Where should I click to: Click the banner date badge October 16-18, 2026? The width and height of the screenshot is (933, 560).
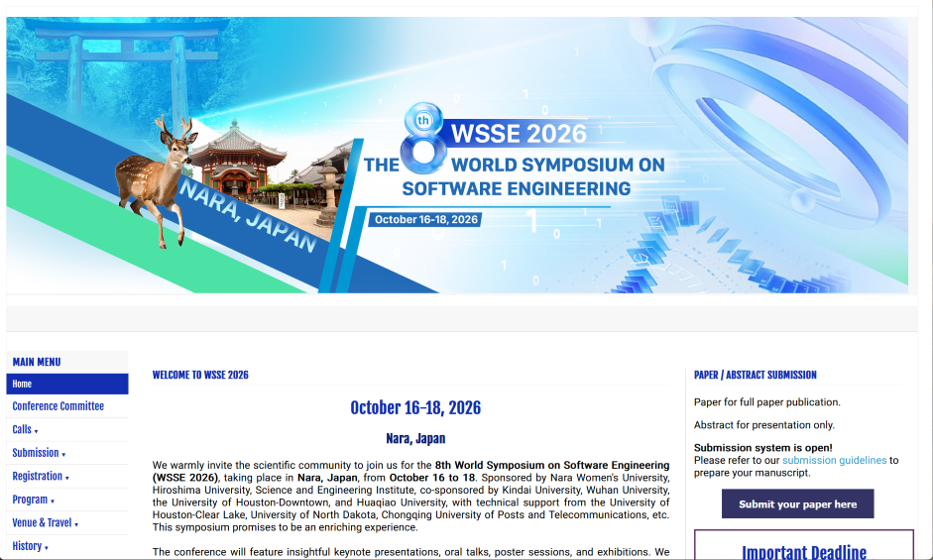(425, 220)
